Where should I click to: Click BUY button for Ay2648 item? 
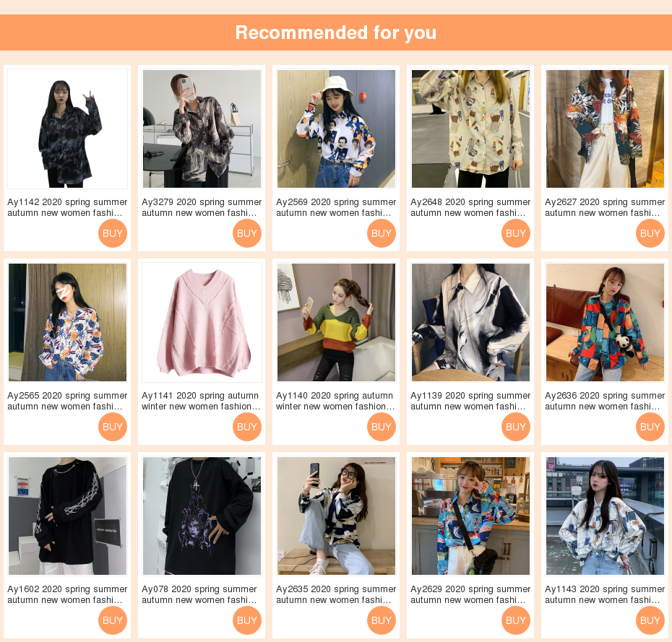click(x=516, y=233)
